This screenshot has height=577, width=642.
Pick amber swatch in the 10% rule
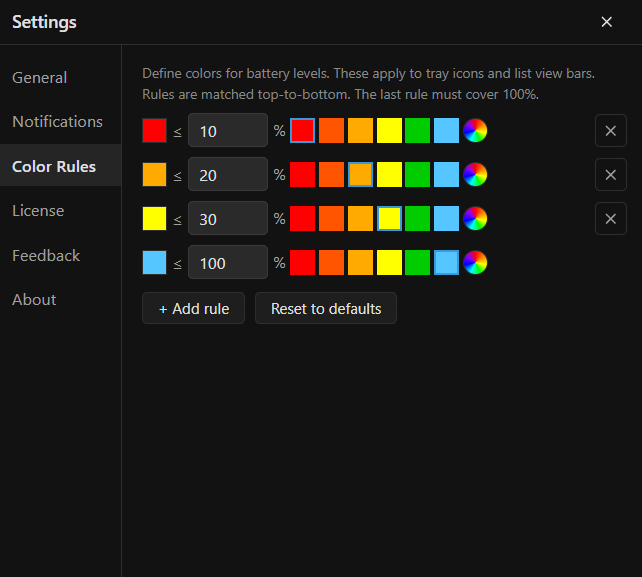tap(360, 131)
